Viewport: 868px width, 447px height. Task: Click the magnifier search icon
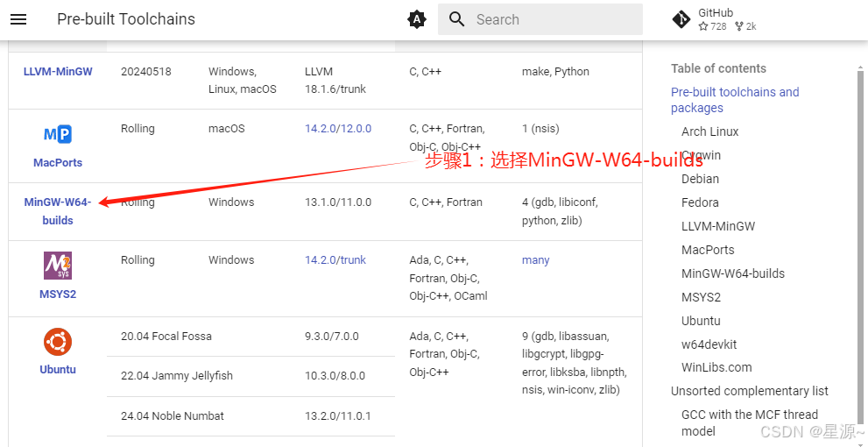click(x=456, y=19)
